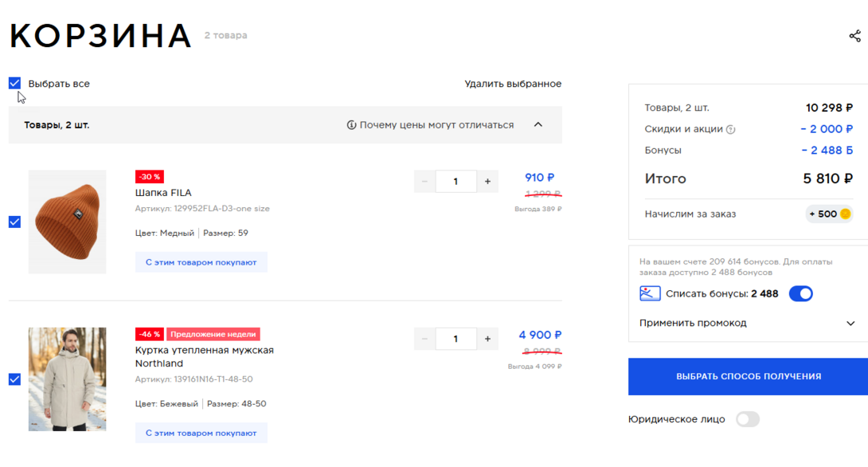Enable the 'Юридическое лицо' toggle

pos(747,419)
